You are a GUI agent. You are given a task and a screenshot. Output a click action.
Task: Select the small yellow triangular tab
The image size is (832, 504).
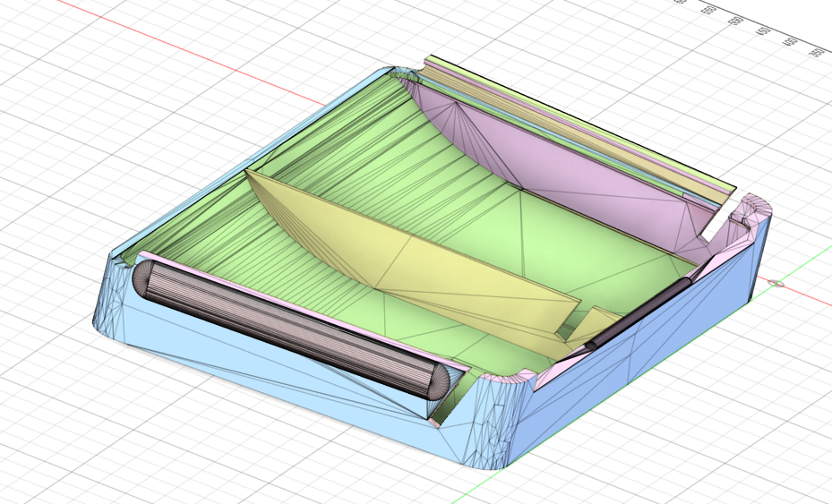[595, 325]
